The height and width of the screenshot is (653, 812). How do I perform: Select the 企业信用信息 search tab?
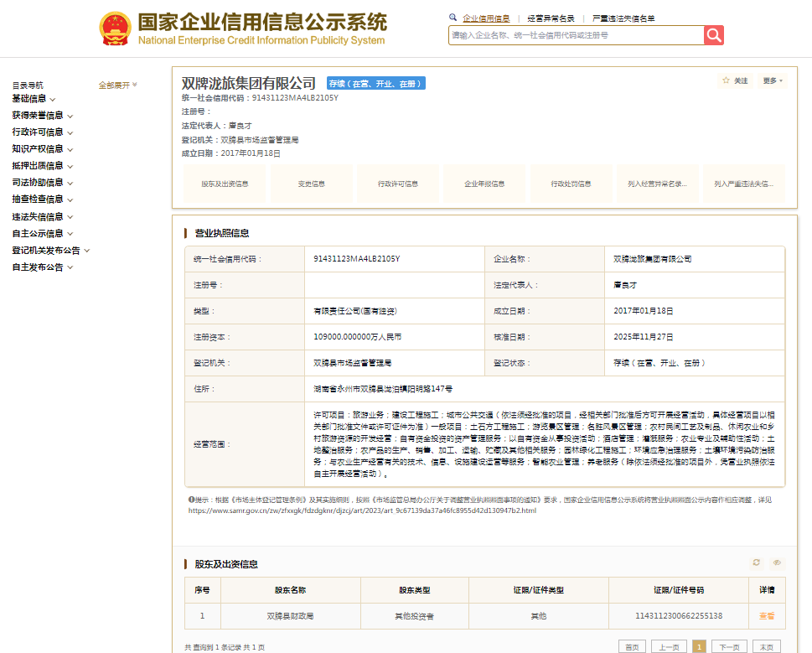tap(486, 18)
